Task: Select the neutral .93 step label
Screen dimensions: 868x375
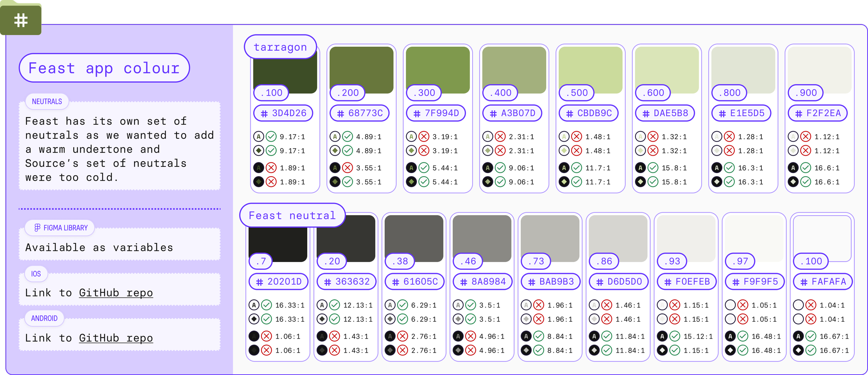Action: 672,261
